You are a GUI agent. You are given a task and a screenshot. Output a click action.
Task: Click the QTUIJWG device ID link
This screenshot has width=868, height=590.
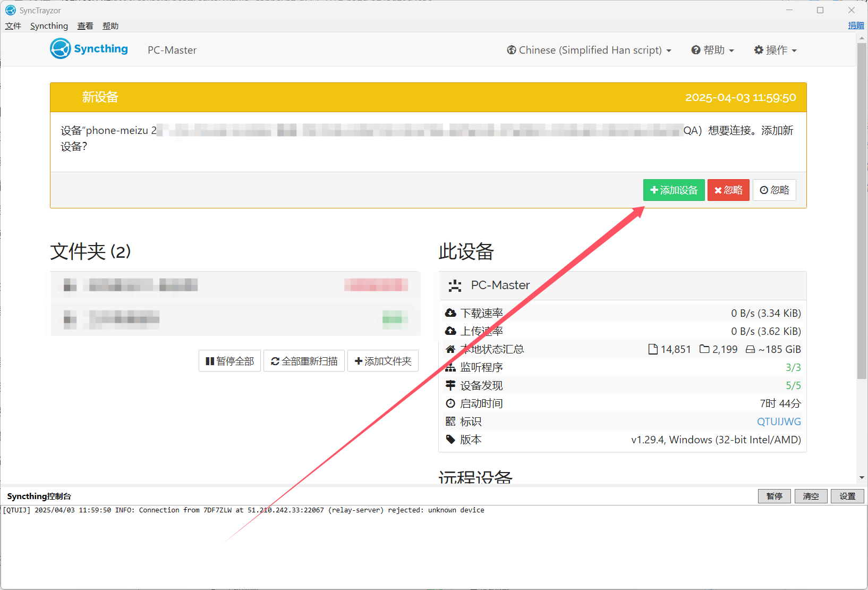[779, 422]
